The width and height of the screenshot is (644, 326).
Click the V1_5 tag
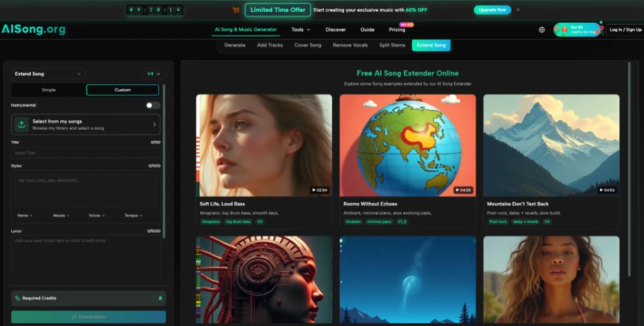[402, 222]
